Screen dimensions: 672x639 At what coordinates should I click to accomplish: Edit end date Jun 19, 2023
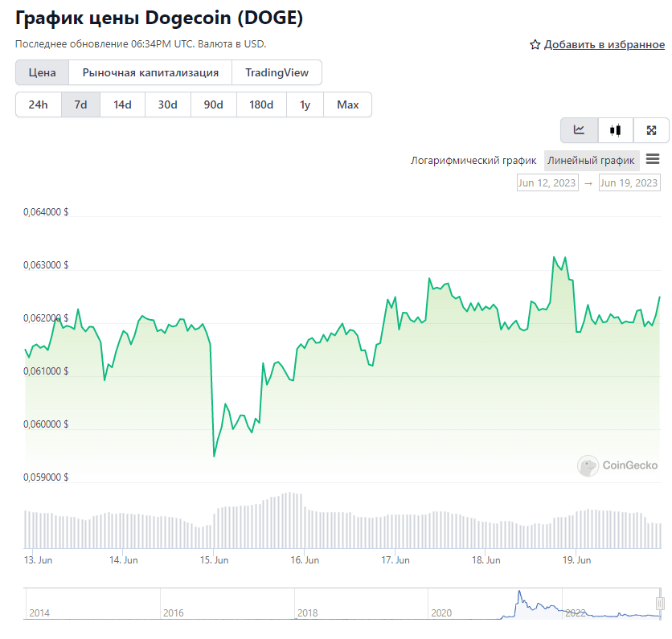coord(629,182)
